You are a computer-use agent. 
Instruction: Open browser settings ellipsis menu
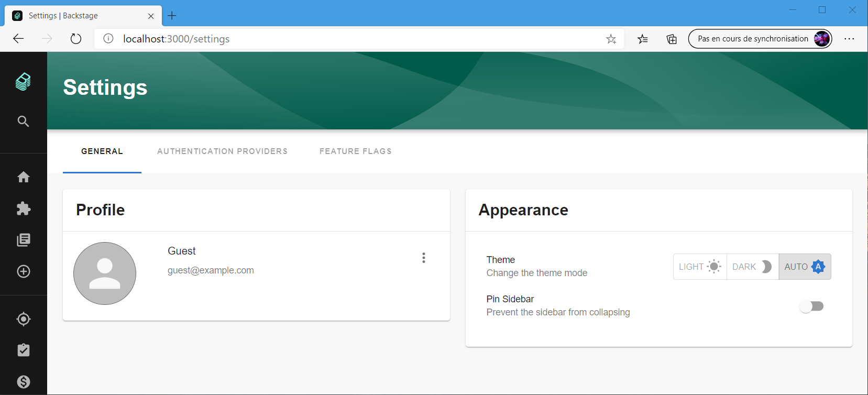(x=849, y=39)
